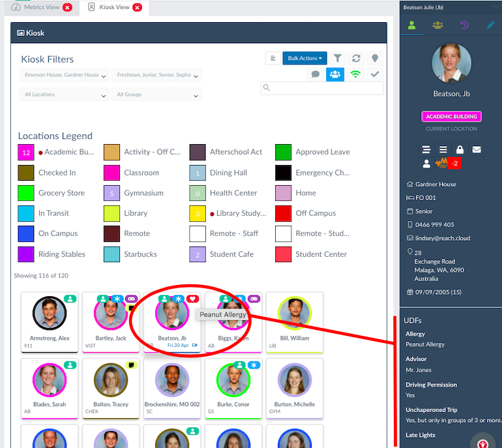Click the green person badge on Blades, Sarah
The height and width of the screenshot is (448, 502).
pyautogui.click(x=70, y=365)
